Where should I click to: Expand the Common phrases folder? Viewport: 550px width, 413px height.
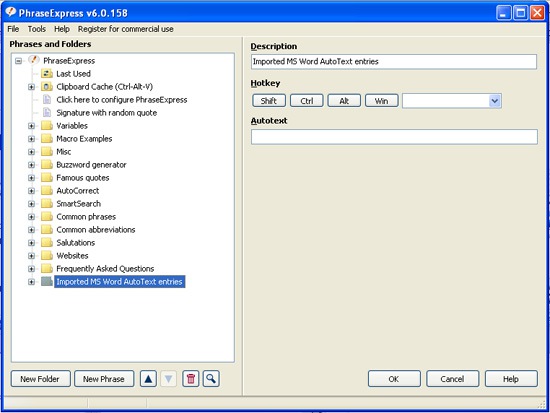pyautogui.click(x=31, y=217)
